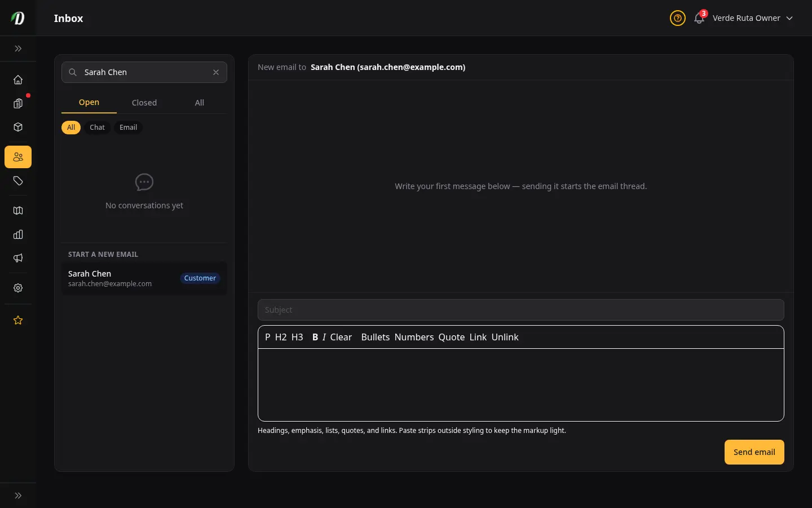Apply Heading 2 with the H2 button
Image resolution: width=812 pixels, height=508 pixels.
(x=281, y=337)
